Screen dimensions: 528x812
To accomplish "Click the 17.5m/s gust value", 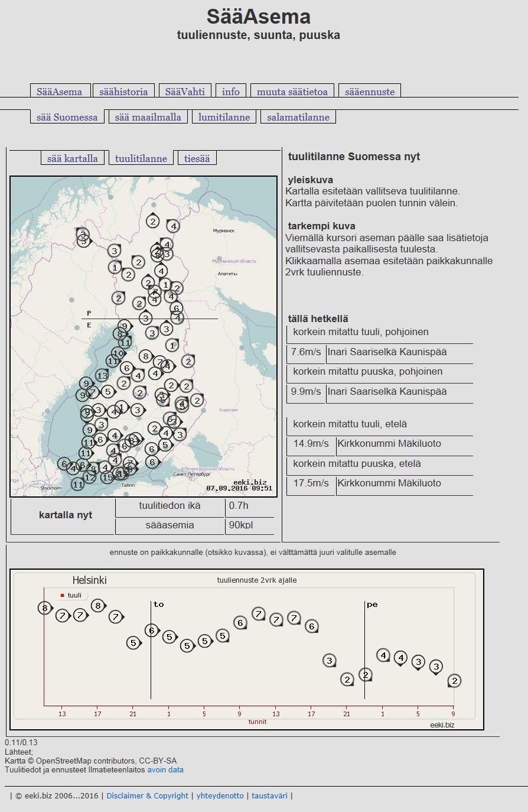I will pos(311,483).
